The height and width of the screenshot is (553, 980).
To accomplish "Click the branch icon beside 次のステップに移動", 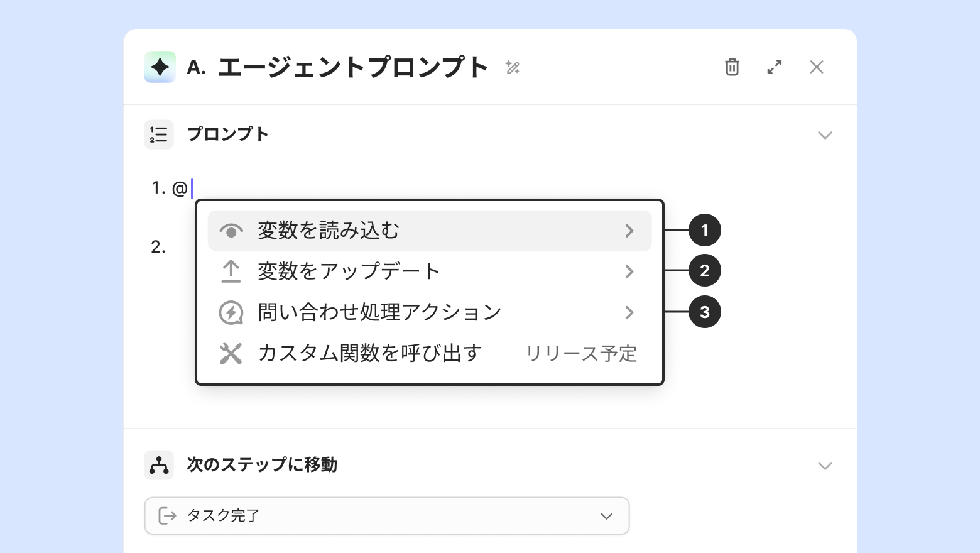I will (x=159, y=465).
